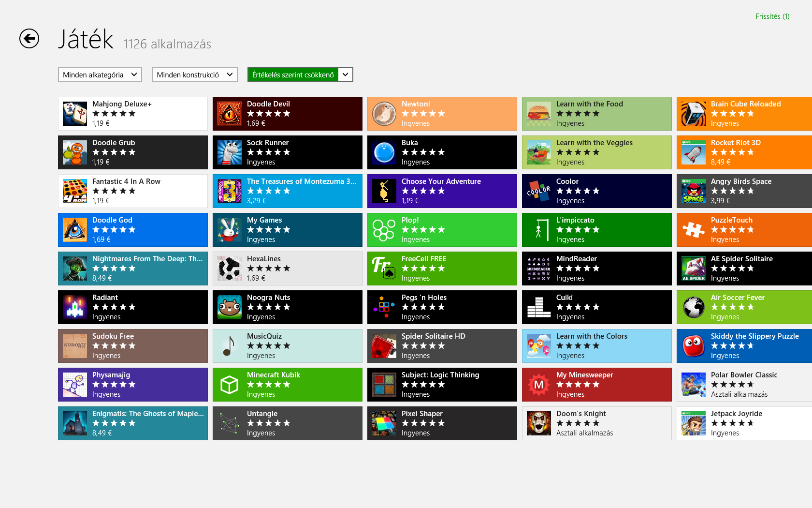This screenshot has height=508, width=812.
Task: Select the Sock Runner app icon
Action: pos(230,152)
